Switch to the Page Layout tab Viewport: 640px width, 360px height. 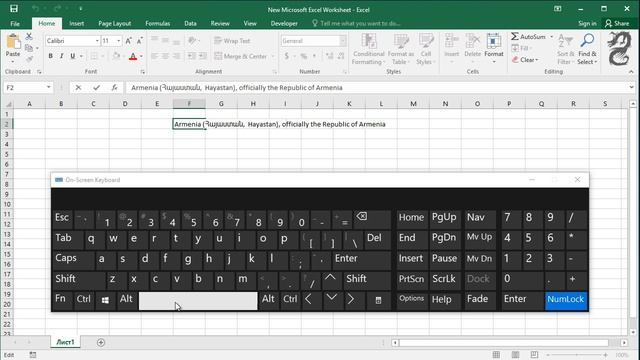coord(115,23)
